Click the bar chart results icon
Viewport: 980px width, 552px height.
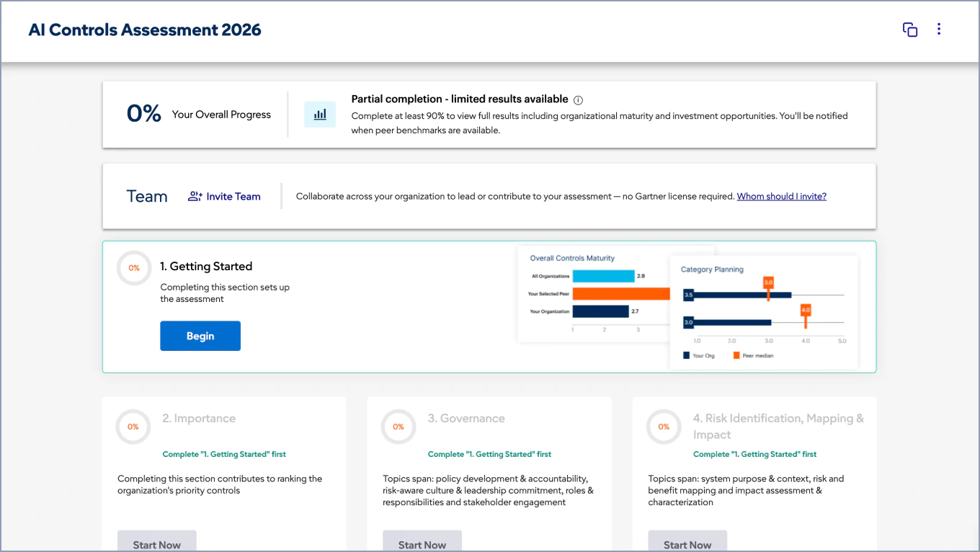pyautogui.click(x=320, y=115)
